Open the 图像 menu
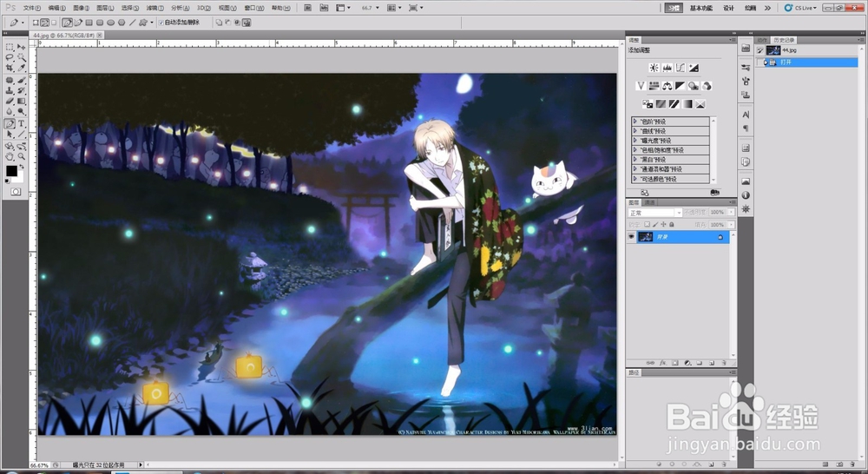Image resolution: width=868 pixels, height=474 pixels. pyautogui.click(x=81, y=8)
